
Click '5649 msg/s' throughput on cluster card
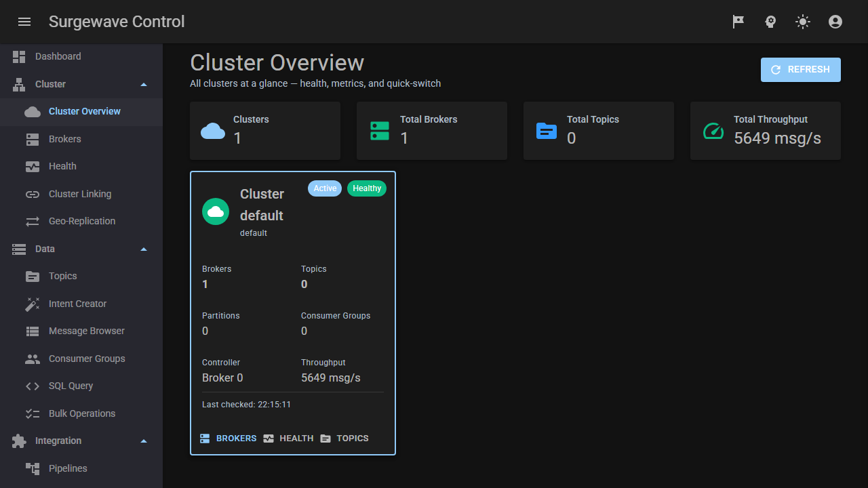331,378
